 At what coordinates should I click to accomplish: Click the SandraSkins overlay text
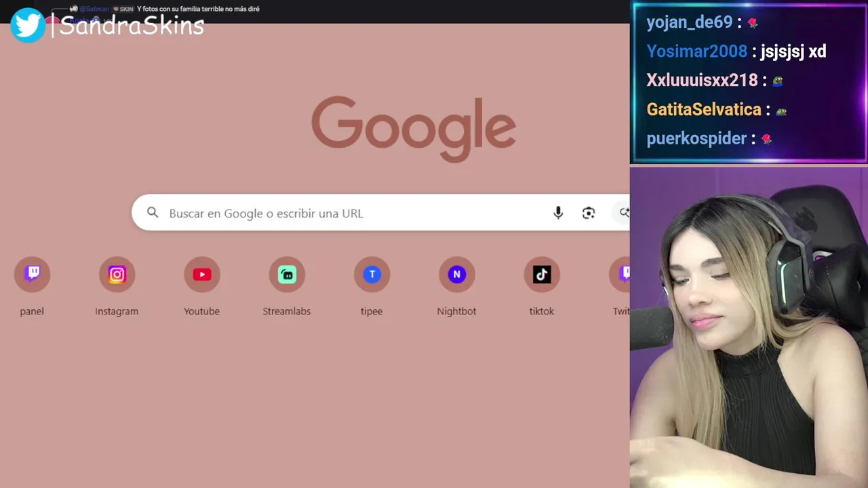point(132,26)
